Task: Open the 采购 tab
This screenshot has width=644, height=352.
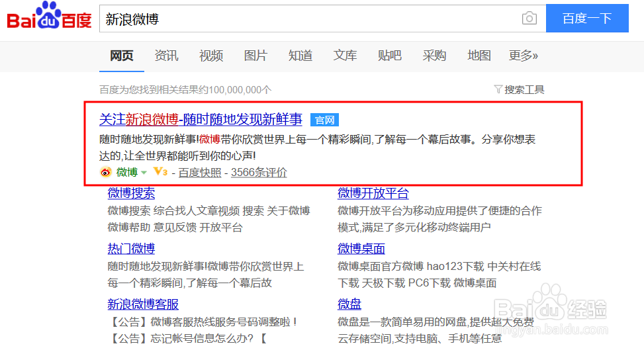Action: (434, 56)
